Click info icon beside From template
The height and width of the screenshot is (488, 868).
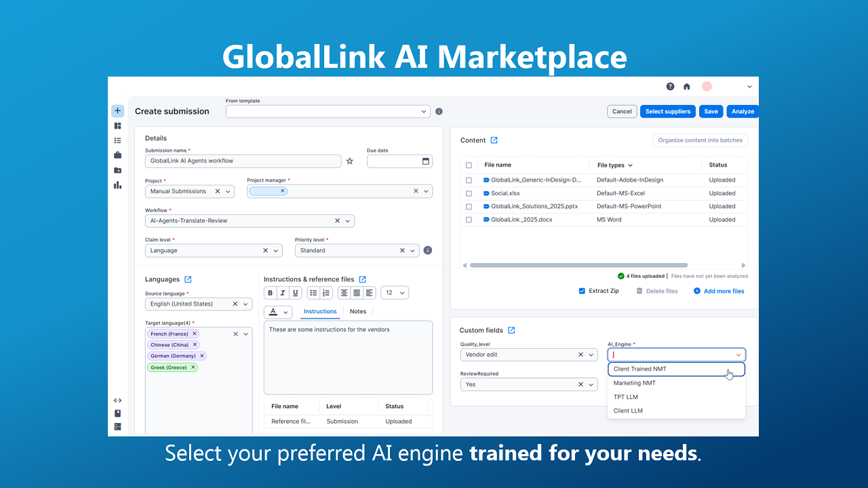coord(439,111)
